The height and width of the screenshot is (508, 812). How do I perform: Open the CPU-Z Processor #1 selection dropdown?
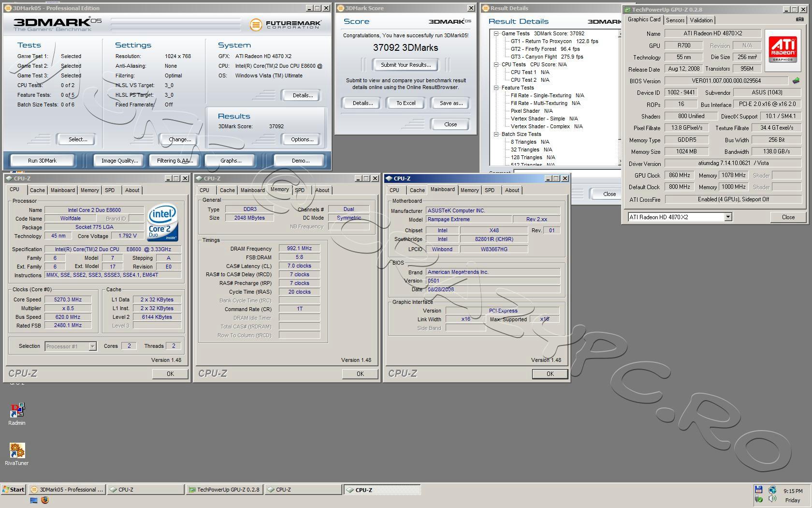click(x=92, y=346)
